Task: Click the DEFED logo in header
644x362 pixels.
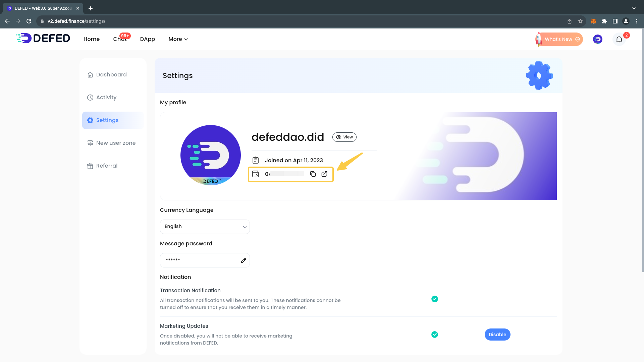Action: click(43, 39)
